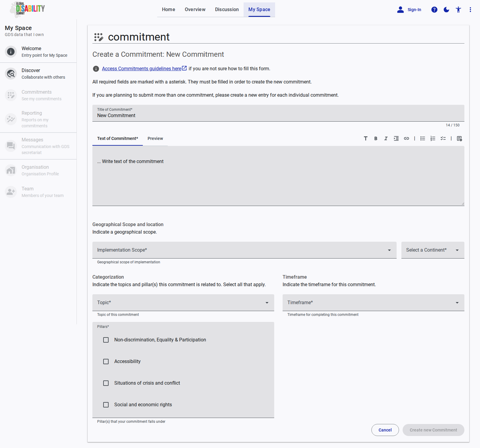Go to the Discussion nav tab
Viewport: 480px width, 448px height.
coord(227,10)
